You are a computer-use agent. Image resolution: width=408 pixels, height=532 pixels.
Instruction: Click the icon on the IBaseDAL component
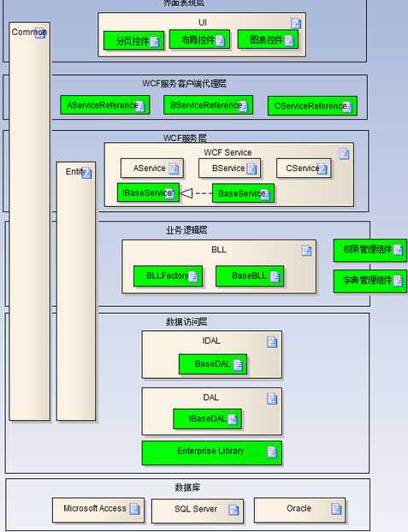pos(233,419)
